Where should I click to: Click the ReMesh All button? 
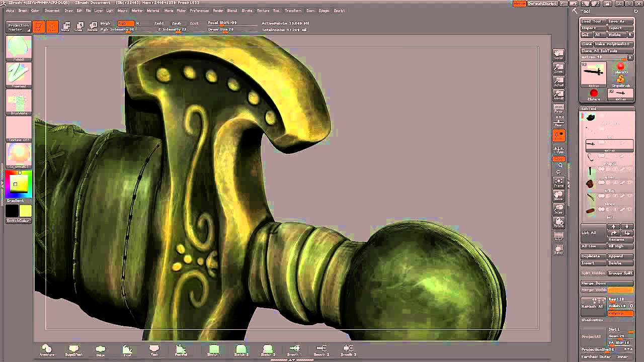tap(593, 306)
